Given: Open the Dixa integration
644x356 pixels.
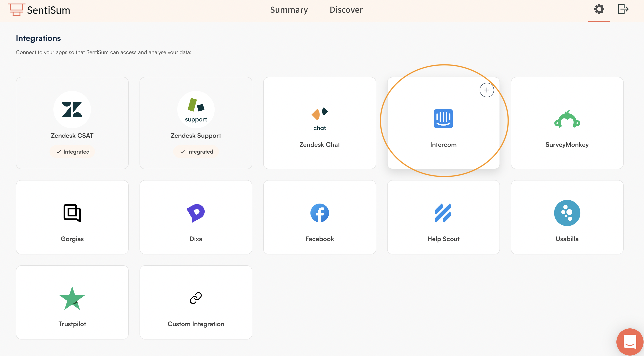Looking at the screenshot, I should tap(196, 213).
